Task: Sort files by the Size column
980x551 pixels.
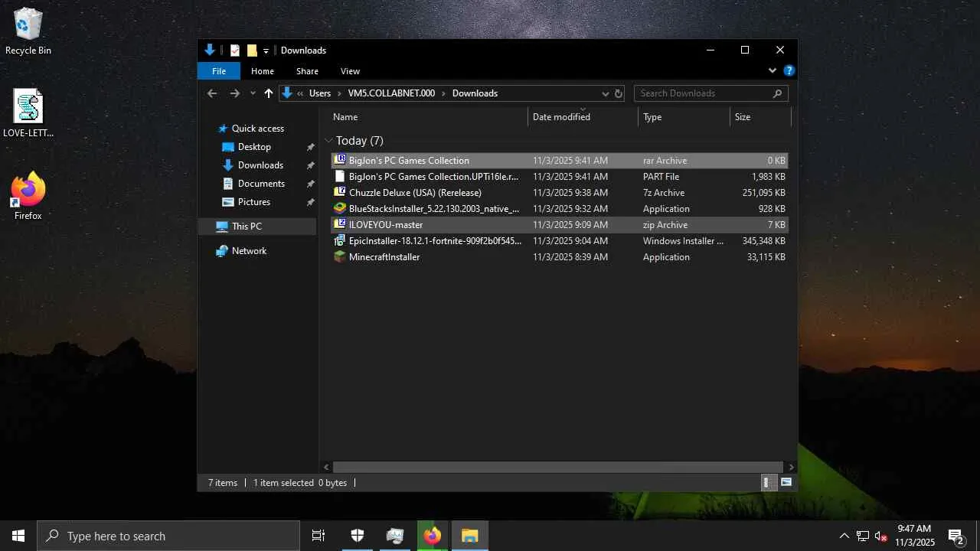Action: click(x=760, y=117)
